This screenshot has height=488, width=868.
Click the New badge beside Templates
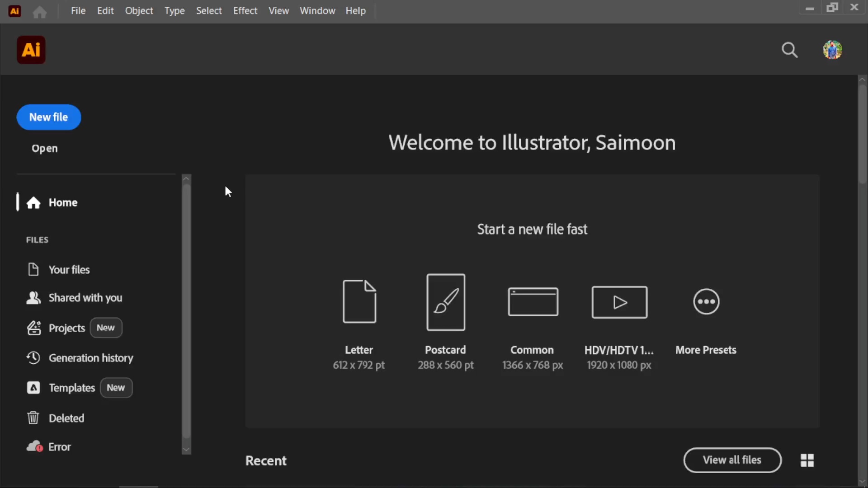point(116,388)
